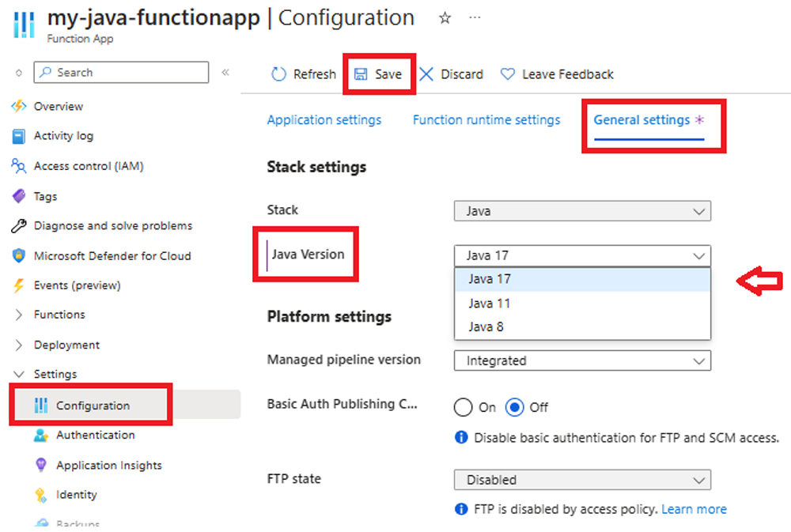
Task: Open the Tags page
Action: coord(46,196)
